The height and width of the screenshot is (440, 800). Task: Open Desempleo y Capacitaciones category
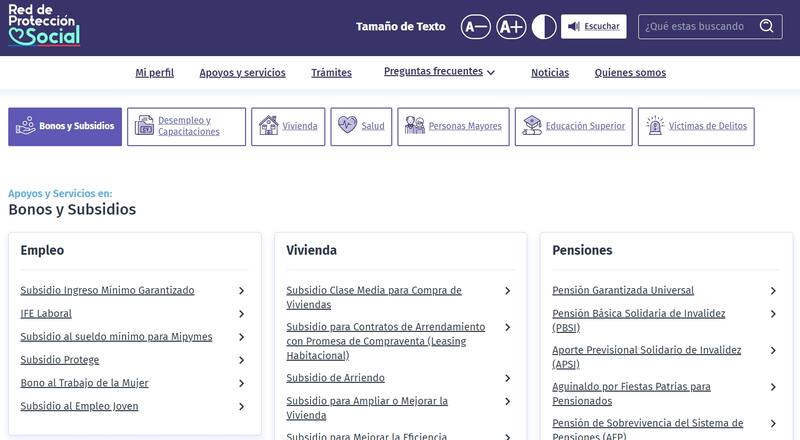pos(186,127)
